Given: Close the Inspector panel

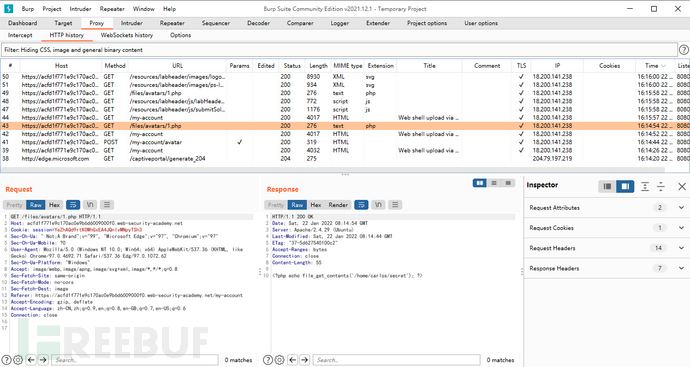Looking at the screenshot, I should tap(682, 186).
